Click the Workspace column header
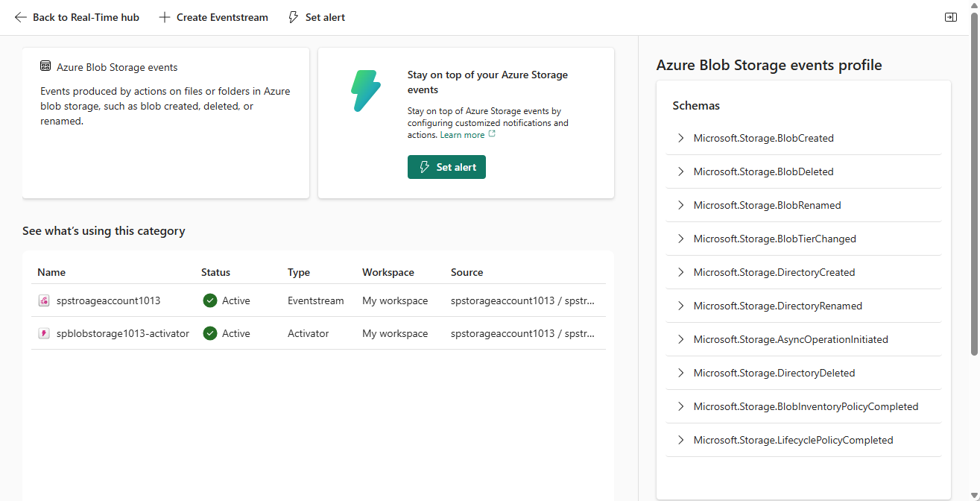The image size is (980, 501). (x=388, y=272)
